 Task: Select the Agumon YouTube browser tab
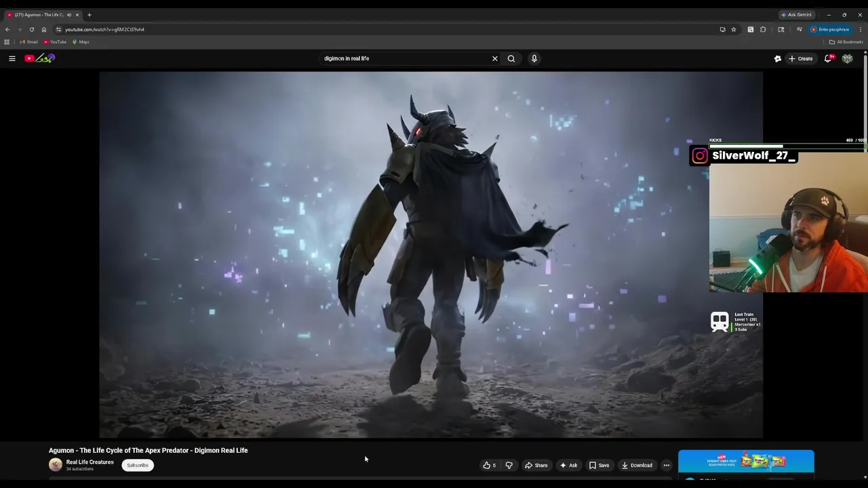(39, 14)
